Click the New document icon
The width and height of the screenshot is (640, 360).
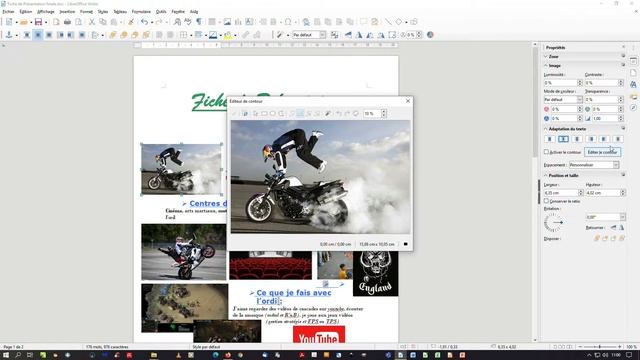(9, 22)
